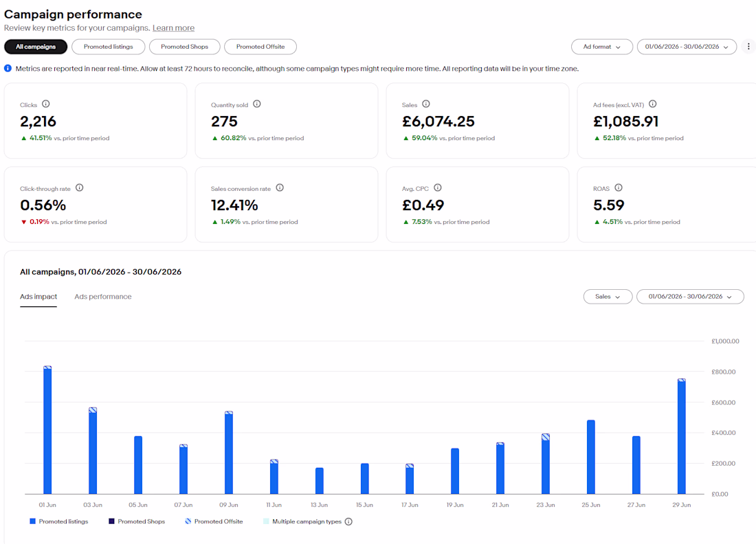Screen dimensions: 756x544
Task: Toggle Promoted listings series in the legend
Action: 59,521
